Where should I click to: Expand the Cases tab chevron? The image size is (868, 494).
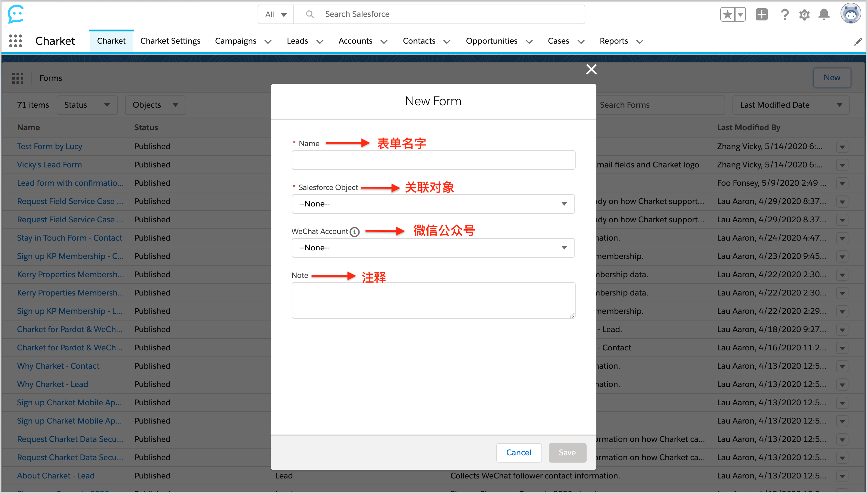tap(581, 41)
